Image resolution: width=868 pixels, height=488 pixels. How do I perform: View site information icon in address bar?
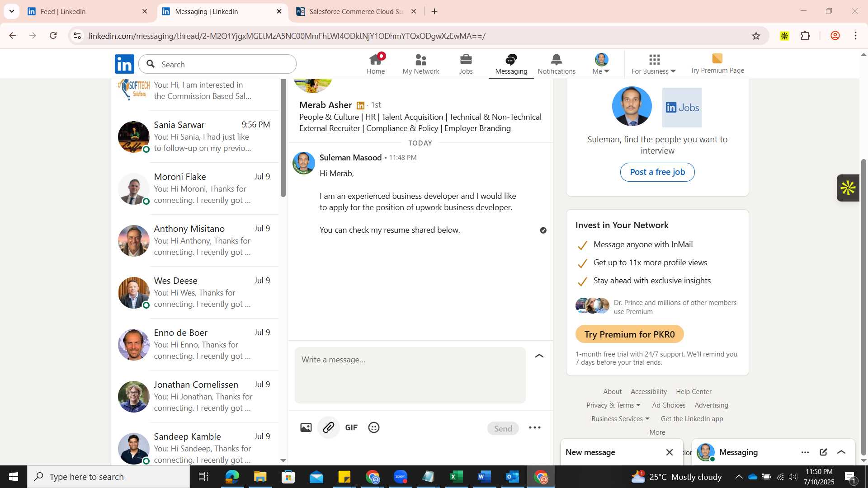coord(77,36)
